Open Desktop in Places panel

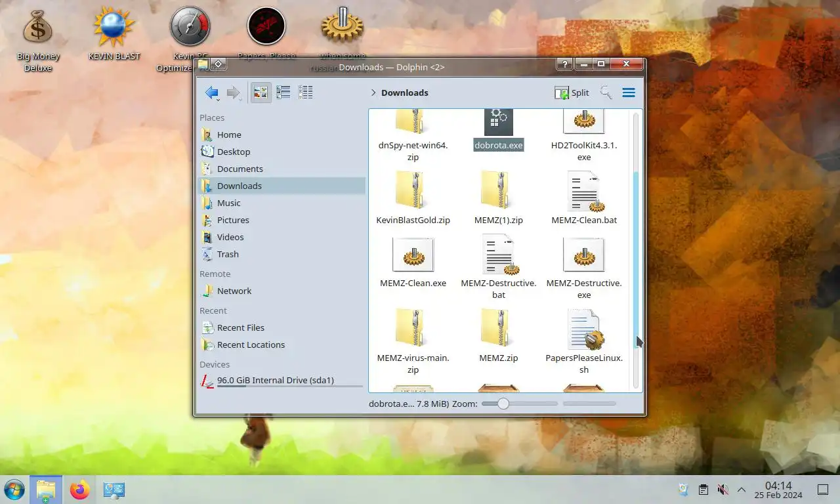(x=282, y=152)
